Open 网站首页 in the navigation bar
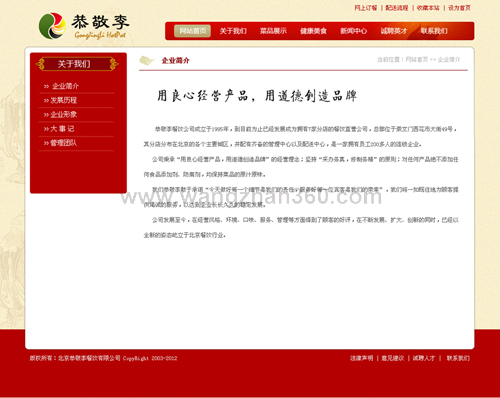The width and height of the screenshot is (500, 398). point(192,31)
